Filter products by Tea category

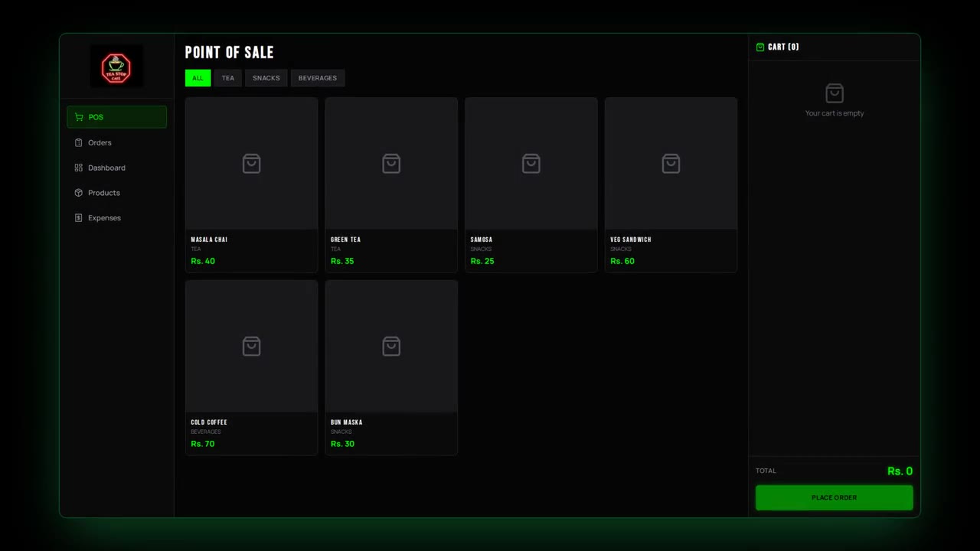(x=228, y=78)
